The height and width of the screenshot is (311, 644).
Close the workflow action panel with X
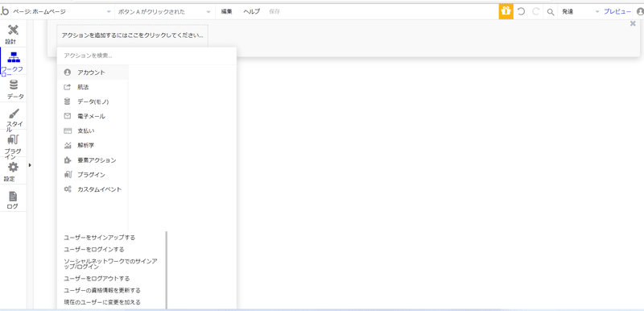click(633, 24)
